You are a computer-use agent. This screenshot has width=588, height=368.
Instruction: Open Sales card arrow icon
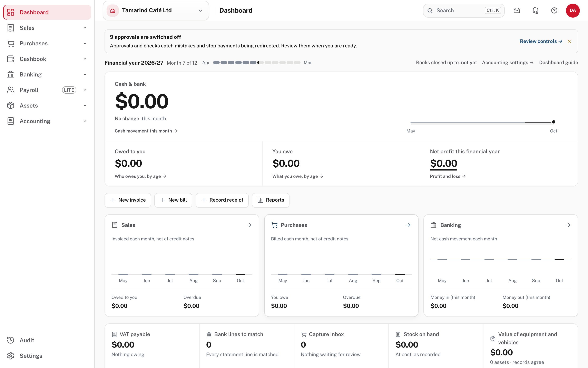click(249, 225)
